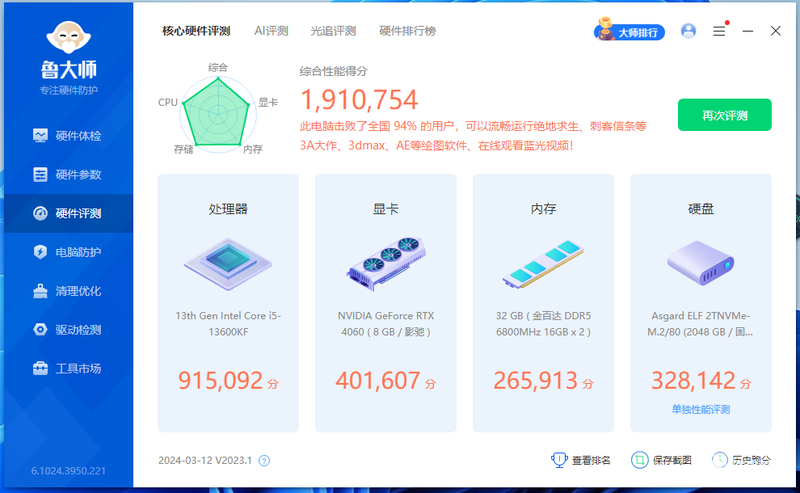
Task: Click the Asgard ELF 2TNVMe disk text
Action: pos(701,324)
